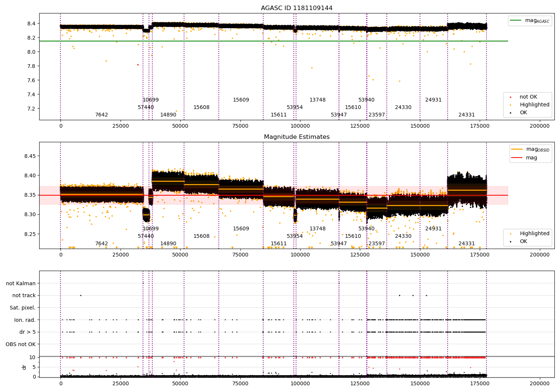Click the 75000 tick under Magnitude Estimates plot

click(x=240, y=255)
